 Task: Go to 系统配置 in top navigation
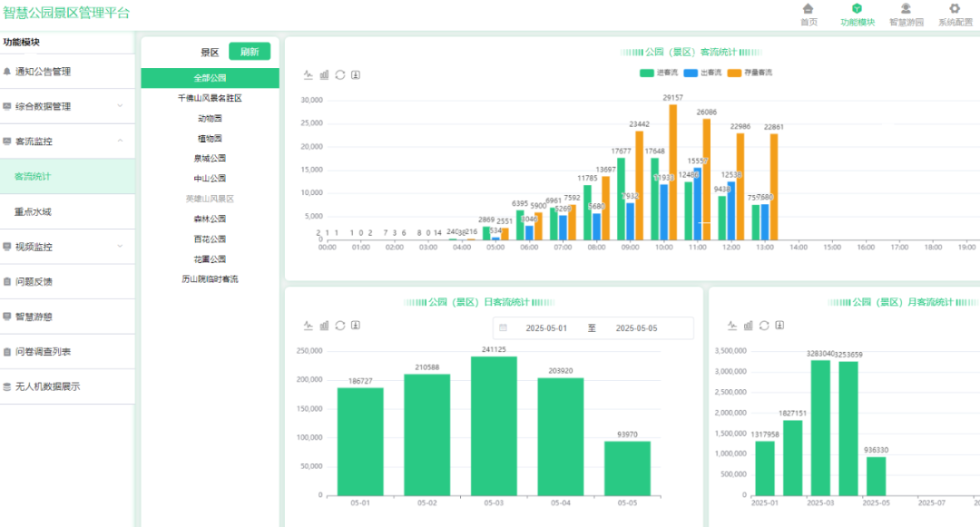tap(955, 15)
